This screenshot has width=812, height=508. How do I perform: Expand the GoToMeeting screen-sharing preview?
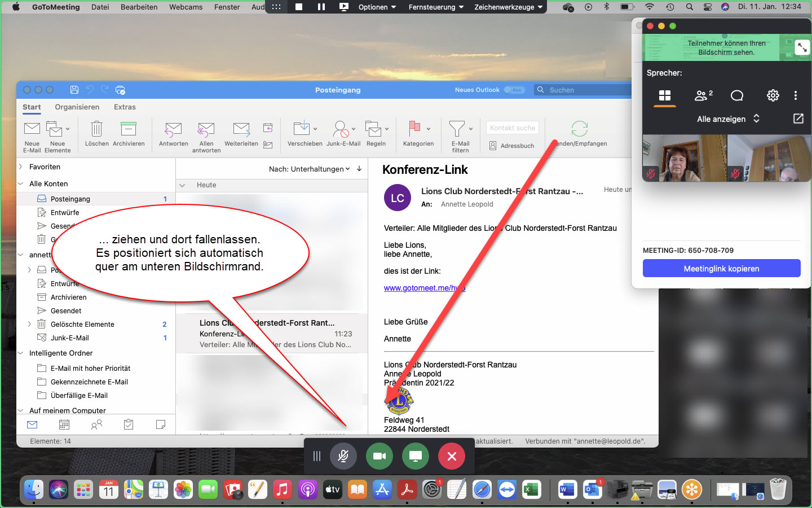point(802,47)
